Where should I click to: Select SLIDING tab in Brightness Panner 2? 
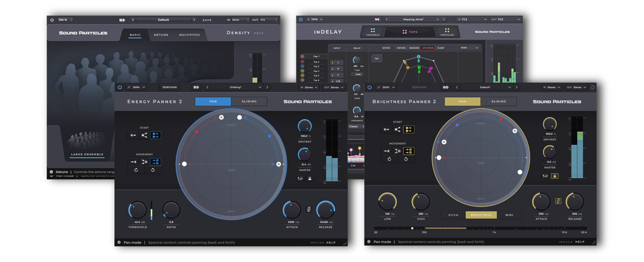click(499, 101)
